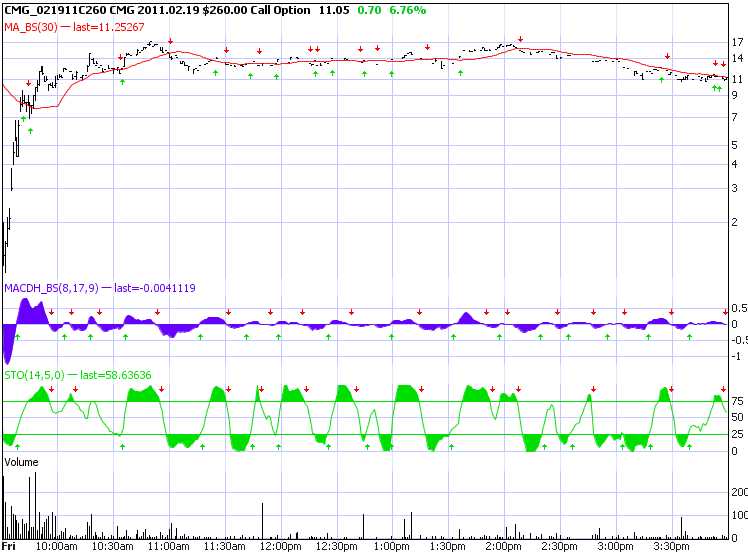The image size is (748, 552).
Task: Click the green 6.76% change value
Action: (406, 9)
